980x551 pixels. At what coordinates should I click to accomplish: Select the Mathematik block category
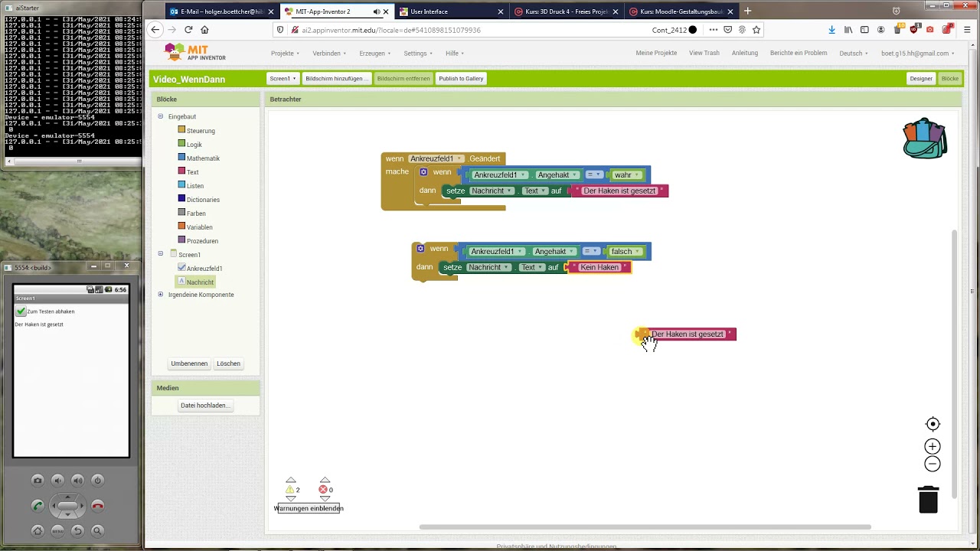pos(203,158)
